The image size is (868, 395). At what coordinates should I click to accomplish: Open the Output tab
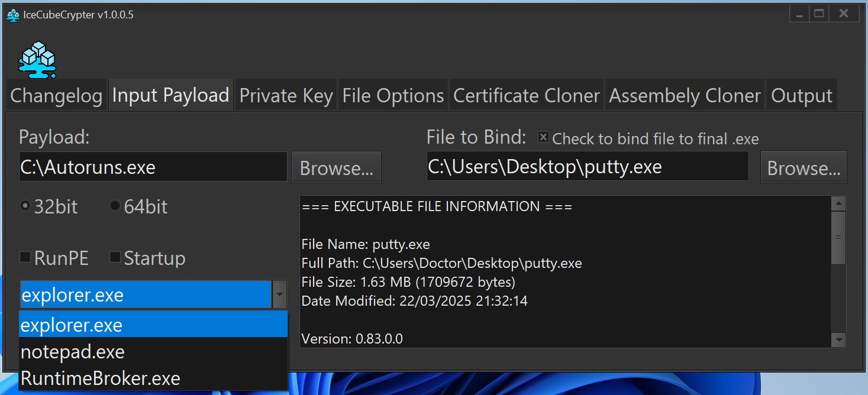(802, 96)
